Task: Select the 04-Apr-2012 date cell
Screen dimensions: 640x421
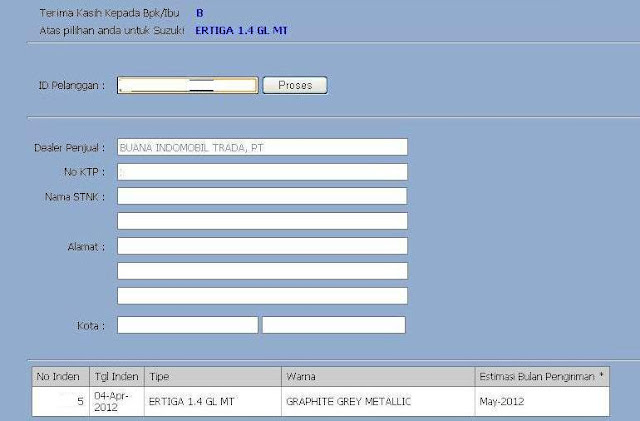Action: click(x=117, y=401)
